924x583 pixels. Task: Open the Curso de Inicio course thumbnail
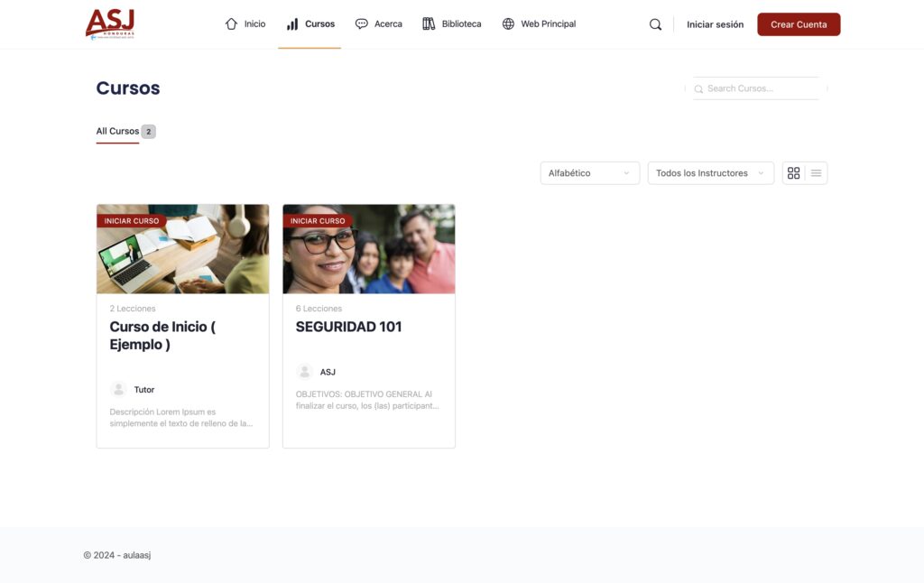[x=182, y=249]
